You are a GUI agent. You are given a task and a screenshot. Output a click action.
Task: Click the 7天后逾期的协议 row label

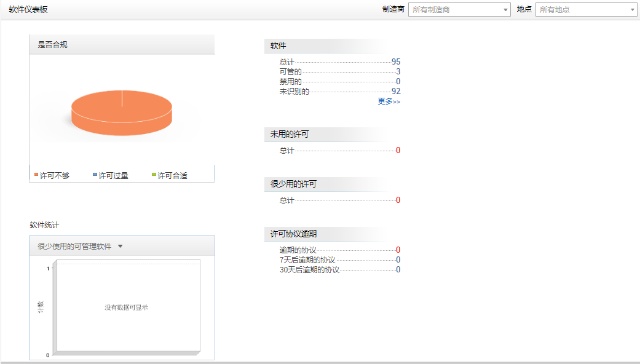(x=307, y=259)
